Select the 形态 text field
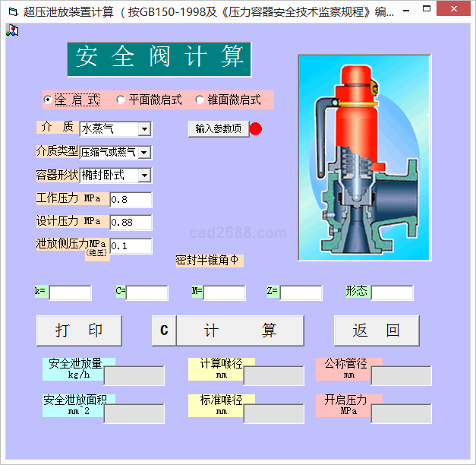The image size is (476, 465). 392,293
